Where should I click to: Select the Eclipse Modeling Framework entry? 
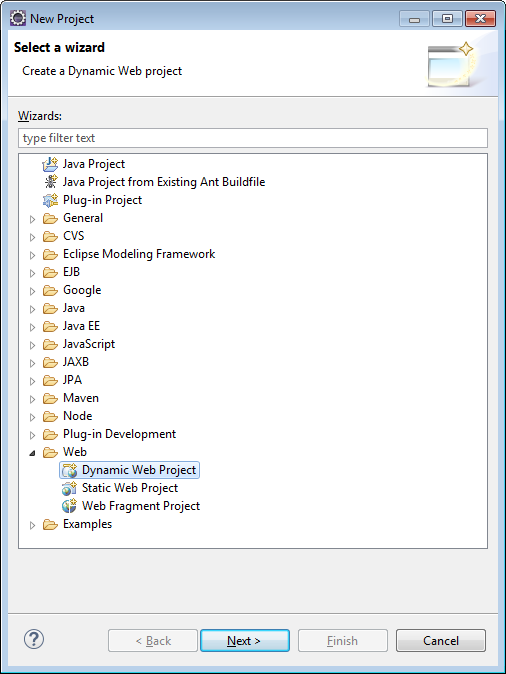(x=139, y=254)
